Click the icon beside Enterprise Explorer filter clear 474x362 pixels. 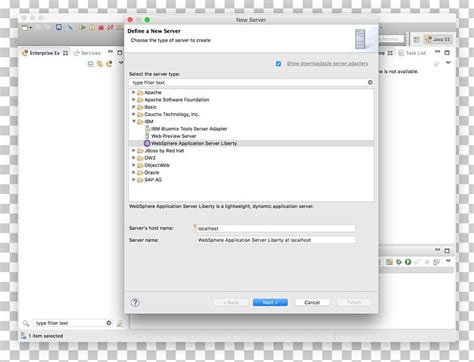[120, 323]
